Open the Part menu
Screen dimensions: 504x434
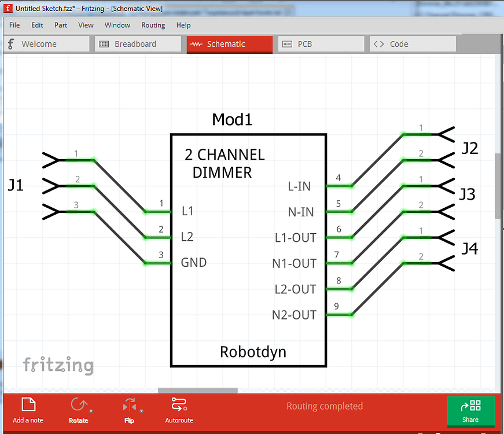(60, 25)
